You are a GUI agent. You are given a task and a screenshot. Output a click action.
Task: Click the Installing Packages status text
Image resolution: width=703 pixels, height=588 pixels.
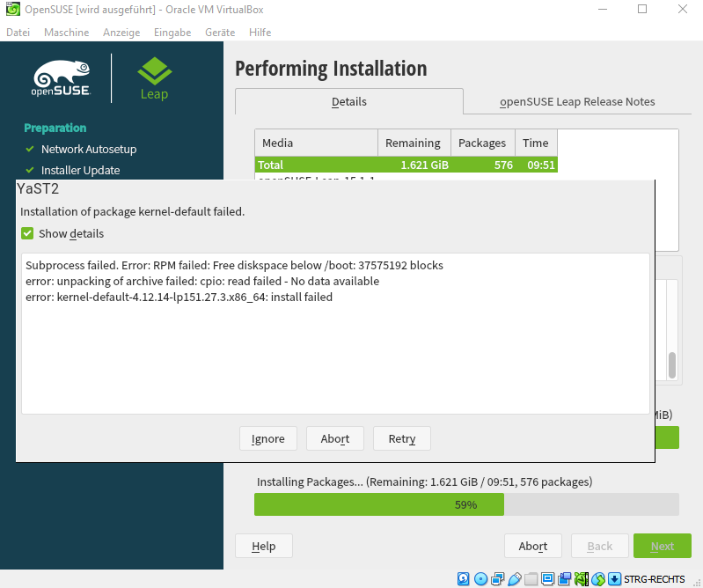point(424,481)
